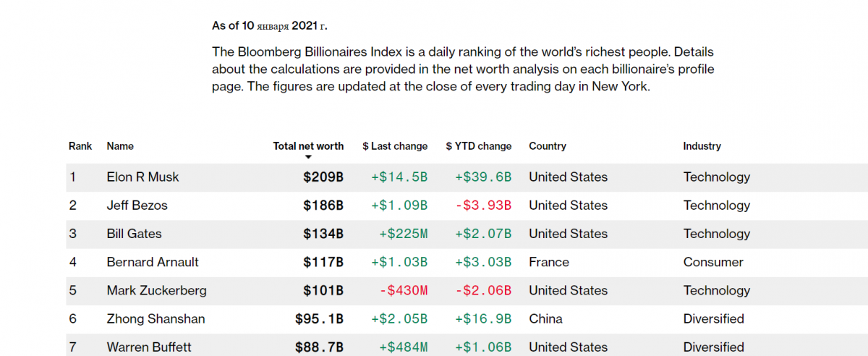
Task: Open Warren Buffett's profile
Action: pos(149,347)
